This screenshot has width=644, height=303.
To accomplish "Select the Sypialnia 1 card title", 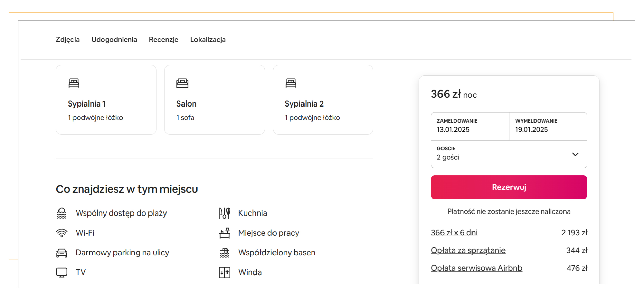I will pos(87,104).
